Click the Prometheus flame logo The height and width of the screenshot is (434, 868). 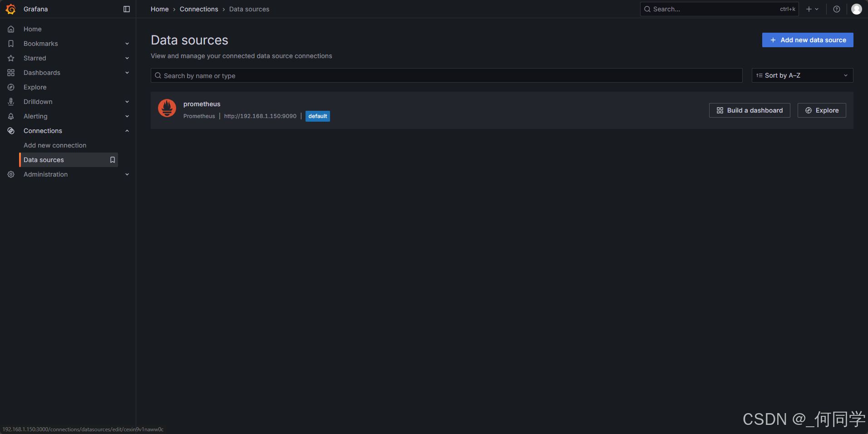[167, 108]
